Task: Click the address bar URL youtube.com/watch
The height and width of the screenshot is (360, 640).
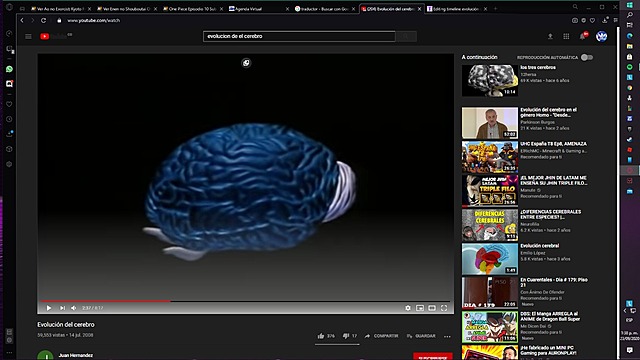Action: coord(94,20)
